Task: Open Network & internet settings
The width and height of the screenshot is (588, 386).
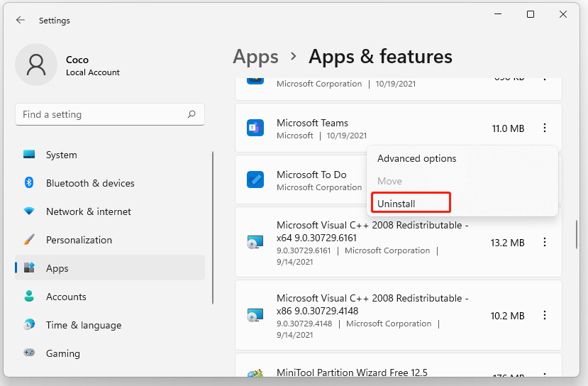Action: pos(88,211)
